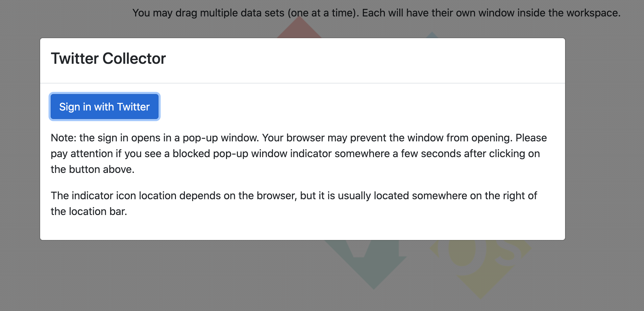Viewport: 644px width, 311px height.
Task: Click the phrase 'the button above.'
Action: (92, 169)
